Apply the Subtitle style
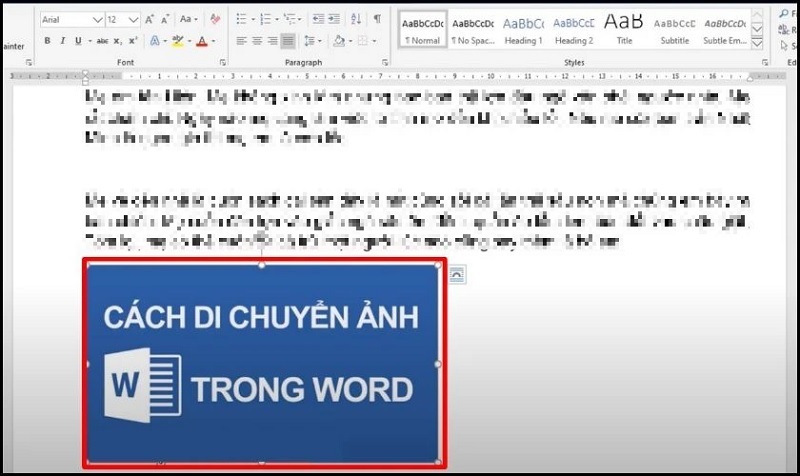This screenshot has width=800, height=476. (x=674, y=31)
